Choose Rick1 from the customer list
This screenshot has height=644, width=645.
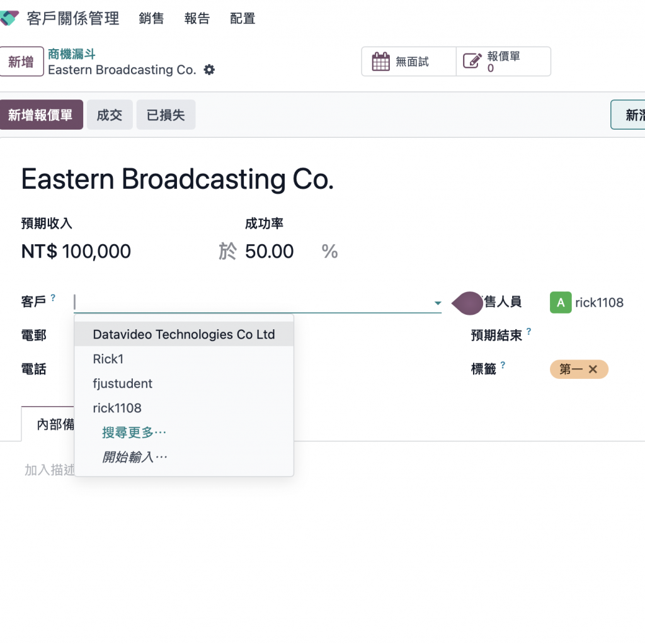tap(184, 359)
